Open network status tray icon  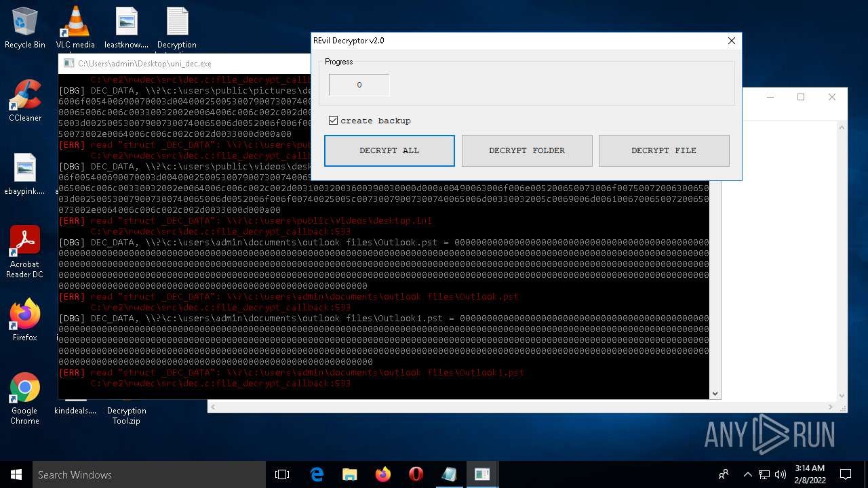click(x=764, y=474)
